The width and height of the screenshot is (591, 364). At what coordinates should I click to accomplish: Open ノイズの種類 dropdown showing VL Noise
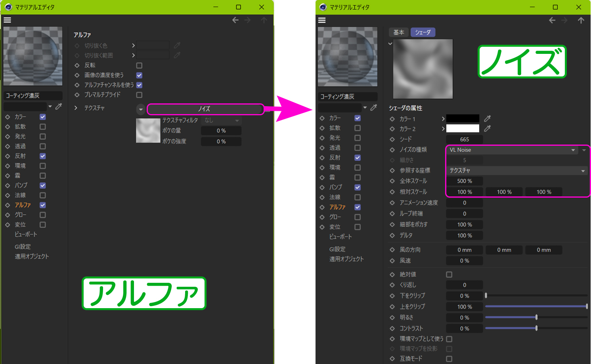pyautogui.click(x=511, y=150)
